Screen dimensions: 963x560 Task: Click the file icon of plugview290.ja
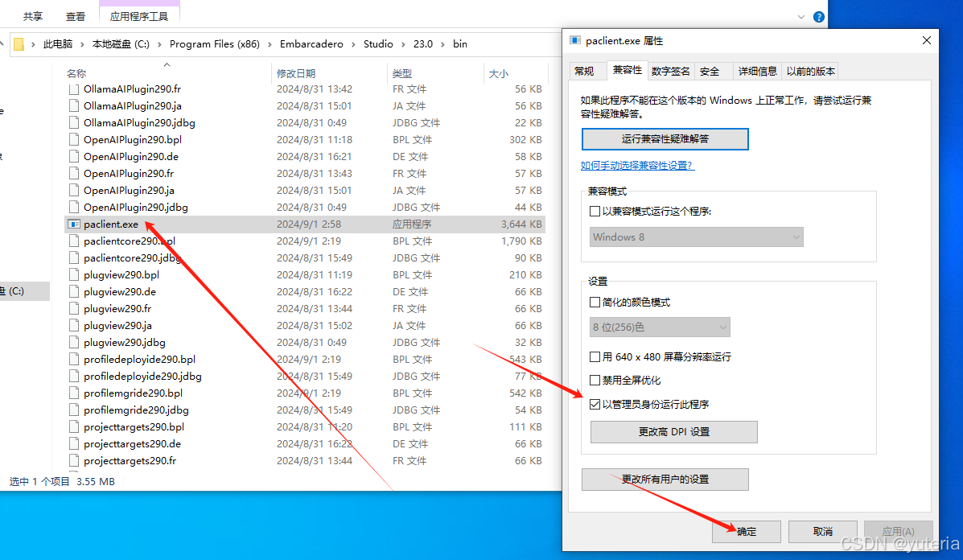(74, 325)
